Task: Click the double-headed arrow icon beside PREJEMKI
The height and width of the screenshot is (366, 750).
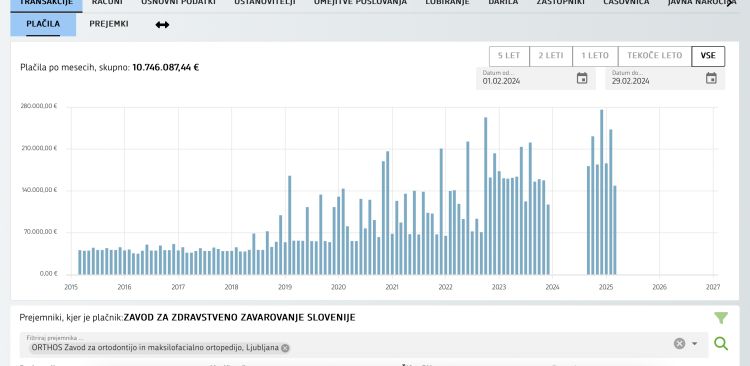Action: pyautogui.click(x=162, y=25)
